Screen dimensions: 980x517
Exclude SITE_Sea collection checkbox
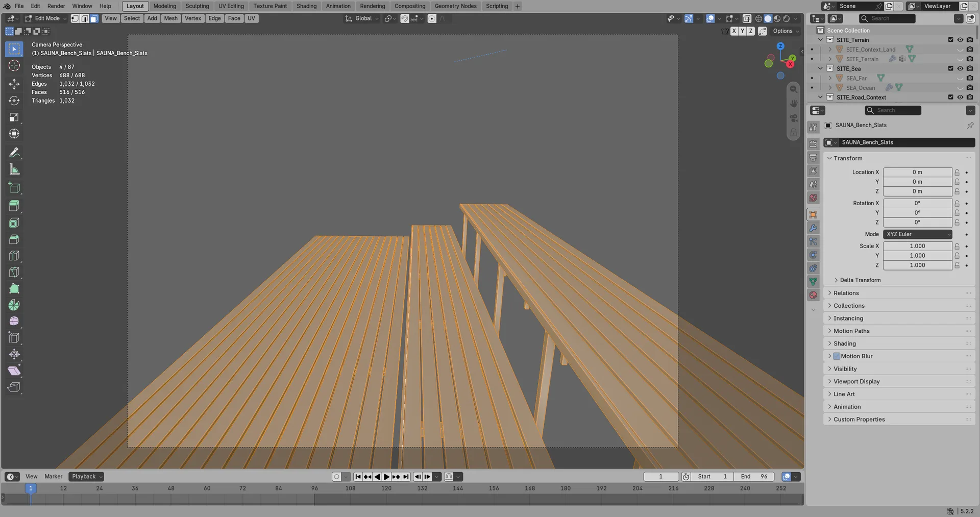click(950, 68)
